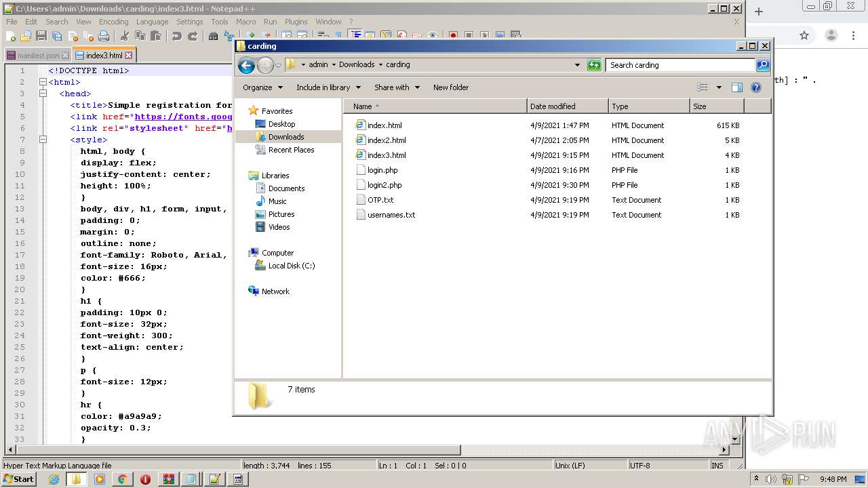Open the Chrome profile avatar icon
This screenshot has height=488, width=868.
click(x=831, y=36)
